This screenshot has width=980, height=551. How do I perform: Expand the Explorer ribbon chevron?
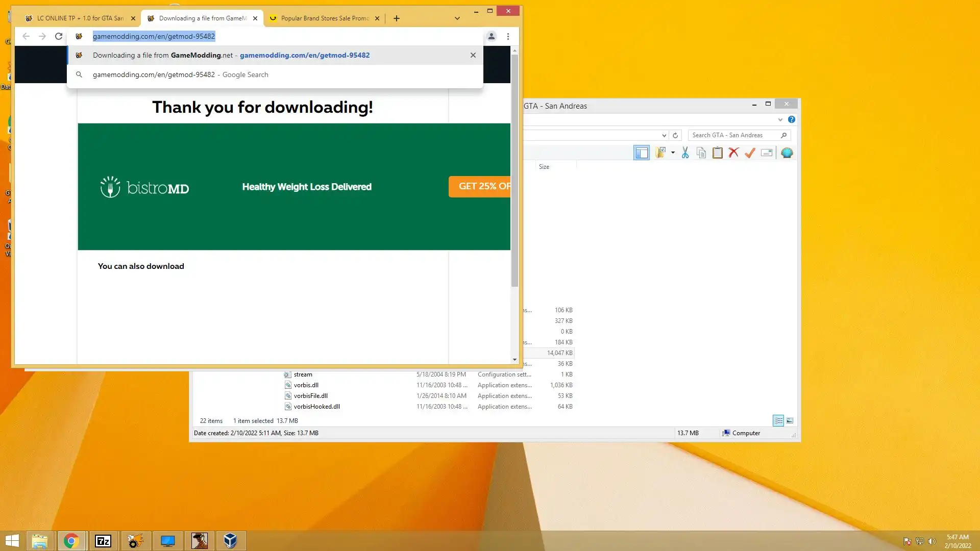coord(780,119)
